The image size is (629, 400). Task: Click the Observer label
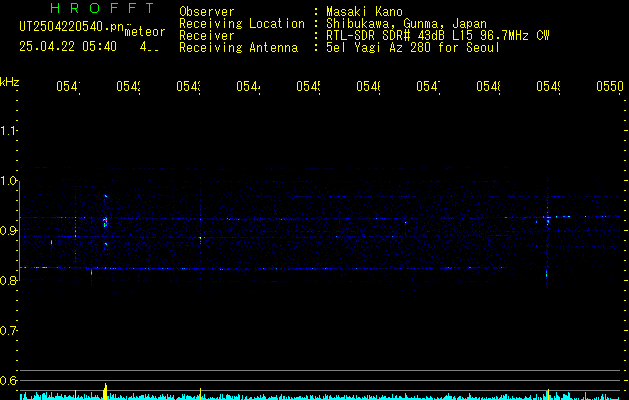(x=207, y=12)
